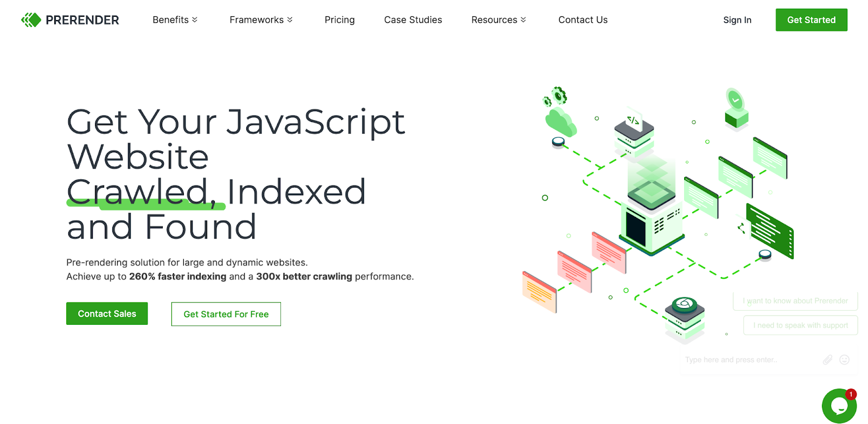
Task: Click the 'Pre-rendering solution for large' sentence
Action: [187, 262]
